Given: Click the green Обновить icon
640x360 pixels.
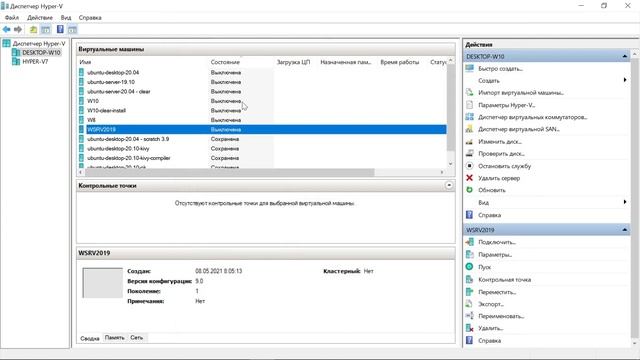Looking at the screenshot, I should pyautogui.click(x=469, y=190).
